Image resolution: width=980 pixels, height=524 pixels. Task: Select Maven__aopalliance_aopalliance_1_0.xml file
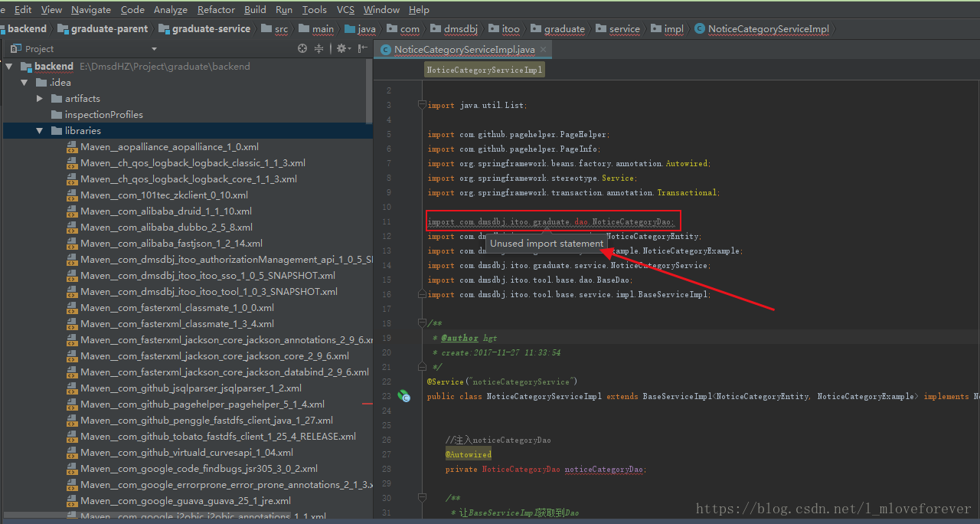point(169,147)
